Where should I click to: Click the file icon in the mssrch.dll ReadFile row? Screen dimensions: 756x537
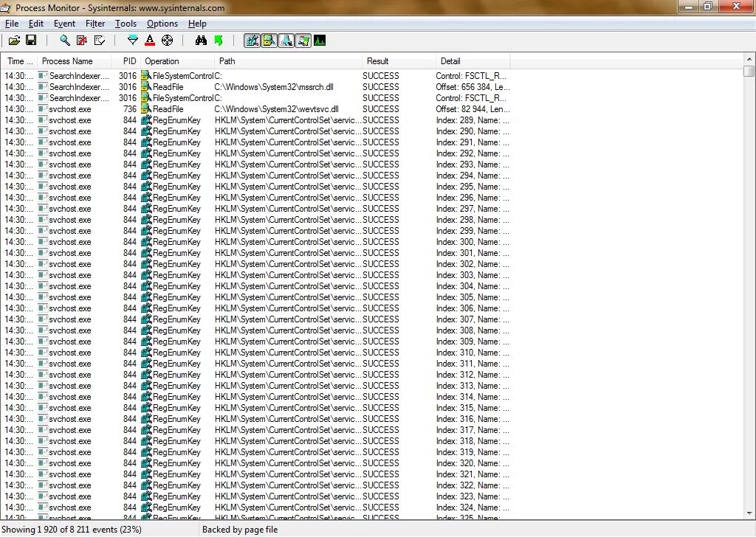click(146, 87)
